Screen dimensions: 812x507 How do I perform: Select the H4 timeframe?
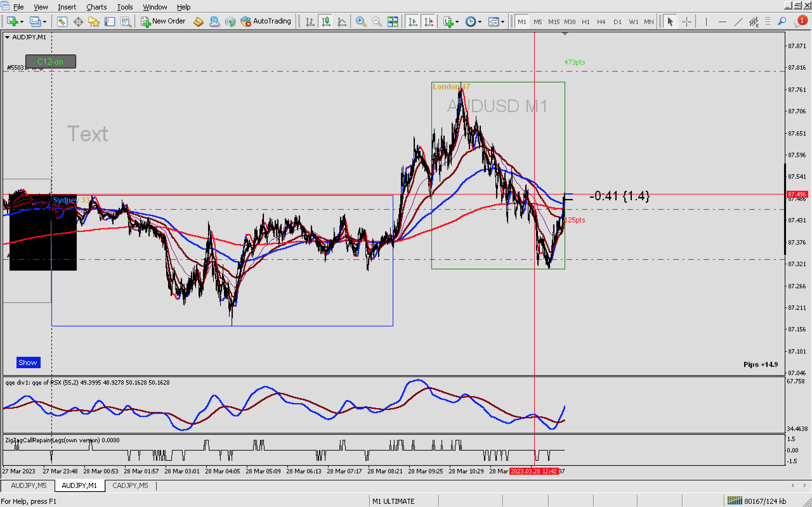(601, 22)
